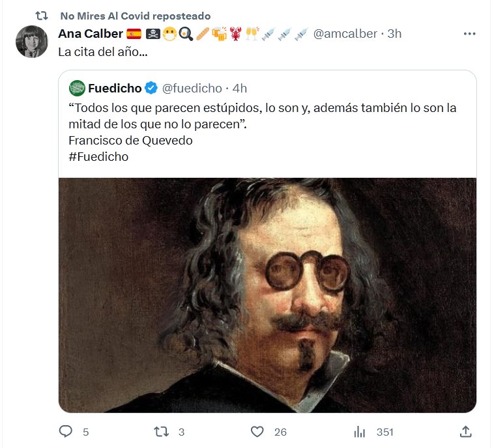Click the Fuedicho account avatar icon
Image resolution: width=494 pixels, height=448 pixels.
point(77,88)
